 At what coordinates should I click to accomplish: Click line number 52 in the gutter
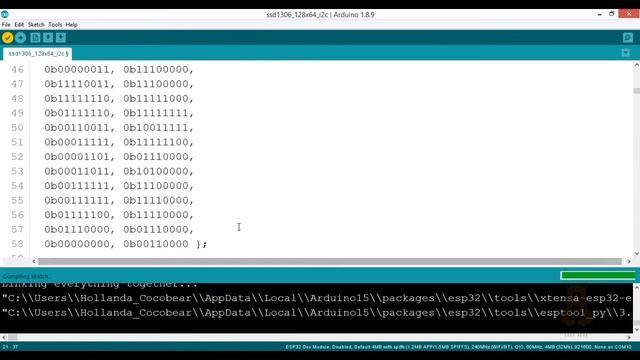point(17,157)
